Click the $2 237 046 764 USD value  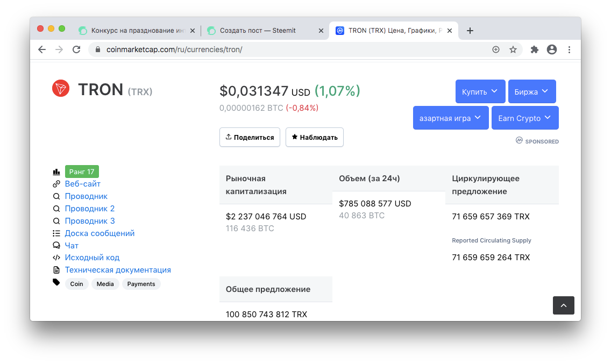(x=266, y=216)
